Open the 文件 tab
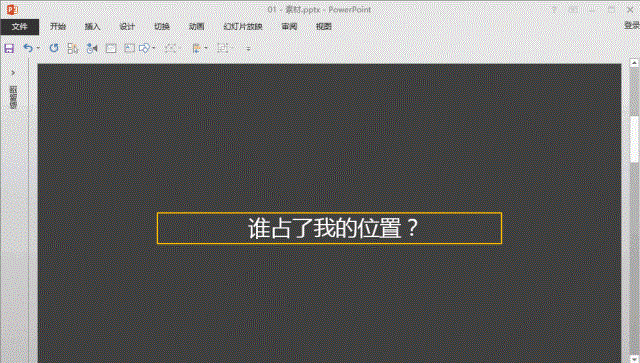 [x=20, y=27]
